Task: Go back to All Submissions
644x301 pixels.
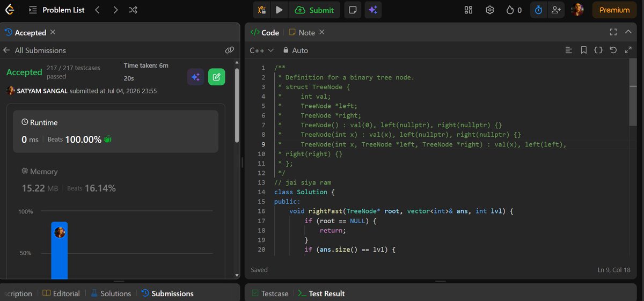Action: [x=34, y=50]
